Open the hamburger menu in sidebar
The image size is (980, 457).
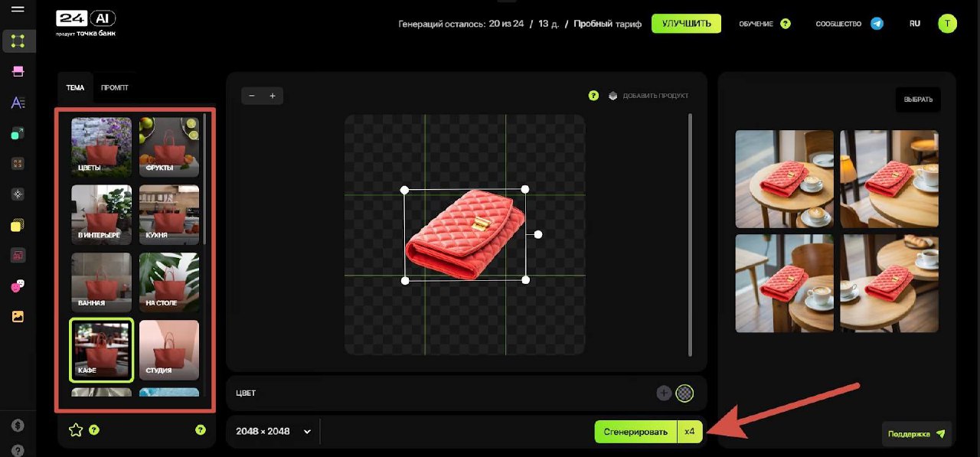tap(18, 10)
